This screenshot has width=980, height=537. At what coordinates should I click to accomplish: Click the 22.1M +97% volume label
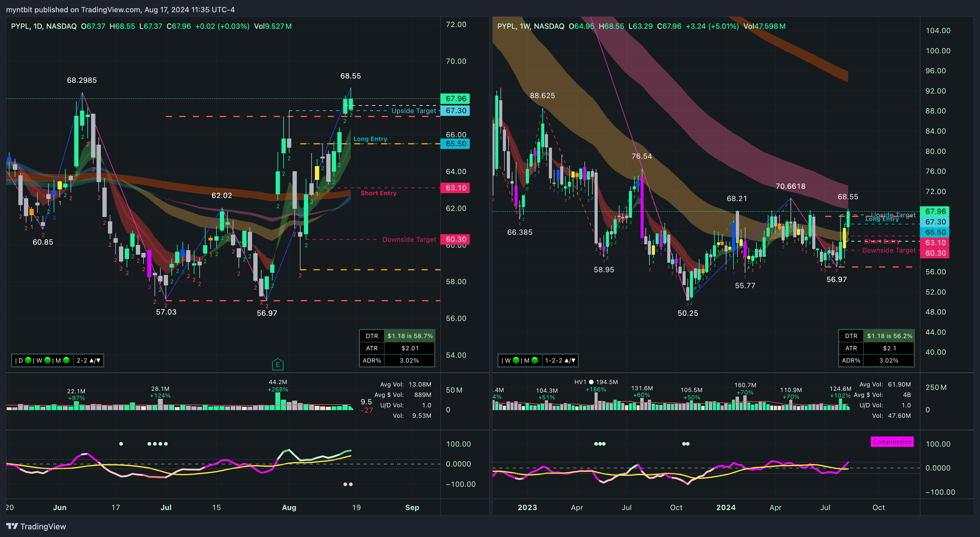point(76,394)
